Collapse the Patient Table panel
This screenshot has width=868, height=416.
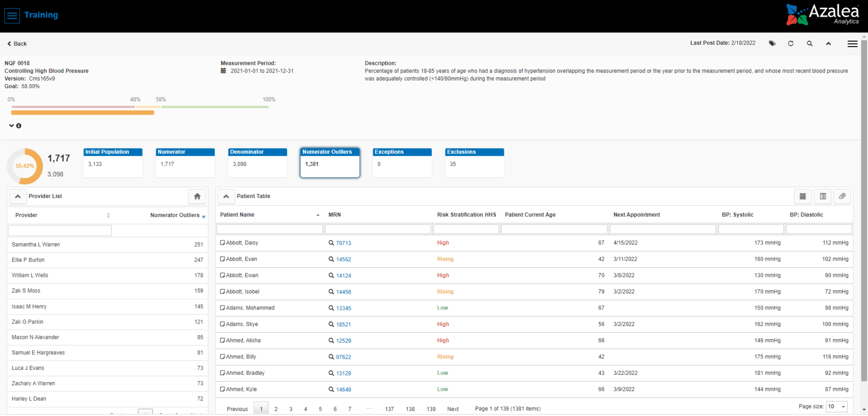click(226, 197)
